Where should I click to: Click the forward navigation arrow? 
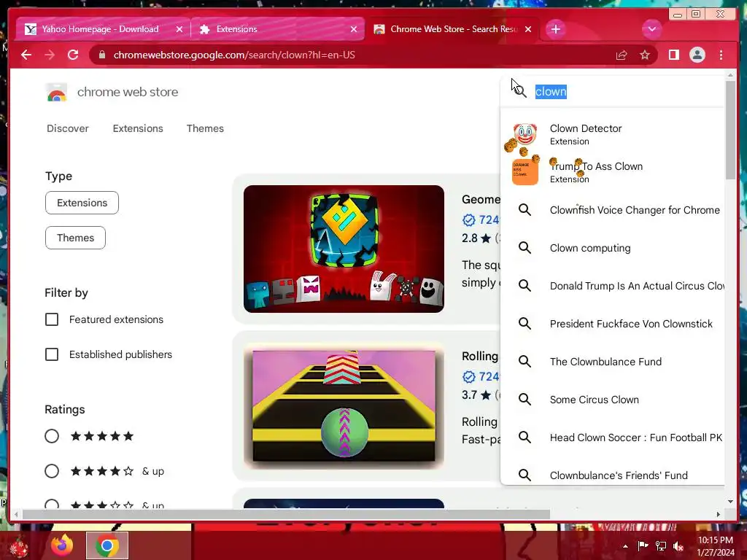[x=50, y=55]
